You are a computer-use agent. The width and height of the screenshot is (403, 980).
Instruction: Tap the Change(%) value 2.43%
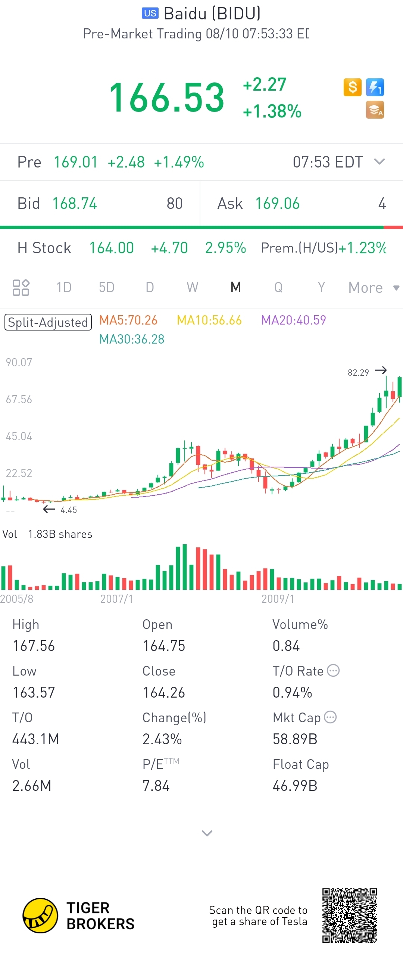[162, 739]
